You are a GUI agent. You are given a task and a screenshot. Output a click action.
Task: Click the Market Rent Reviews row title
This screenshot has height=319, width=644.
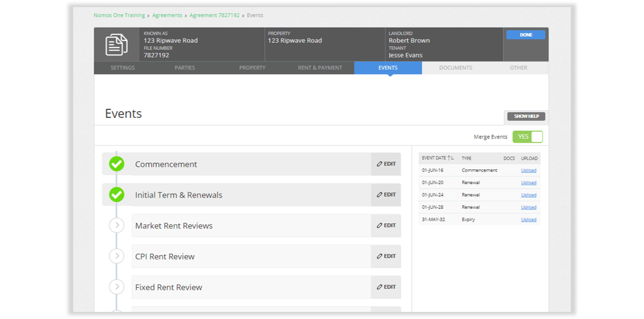[x=174, y=225]
